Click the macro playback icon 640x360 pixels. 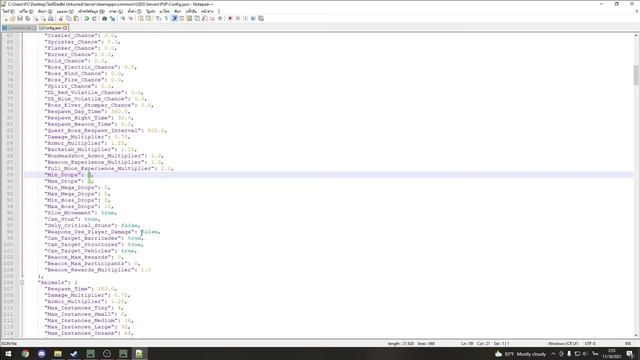point(245,18)
